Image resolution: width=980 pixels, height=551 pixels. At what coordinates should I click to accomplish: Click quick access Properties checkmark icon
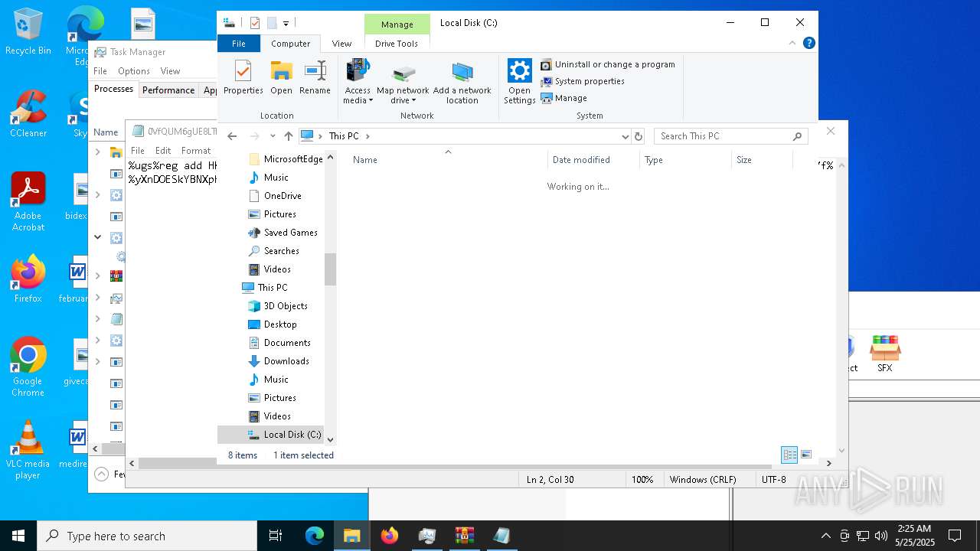click(x=255, y=23)
